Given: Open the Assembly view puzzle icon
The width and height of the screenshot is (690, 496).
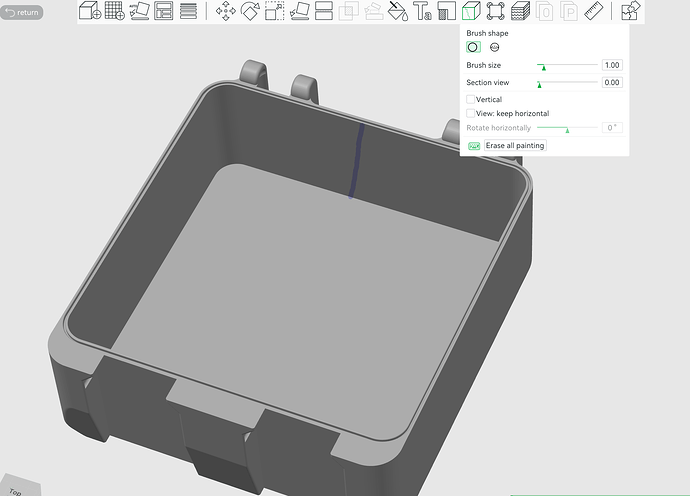Looking at the screenshot, I should tap(631, 11).
